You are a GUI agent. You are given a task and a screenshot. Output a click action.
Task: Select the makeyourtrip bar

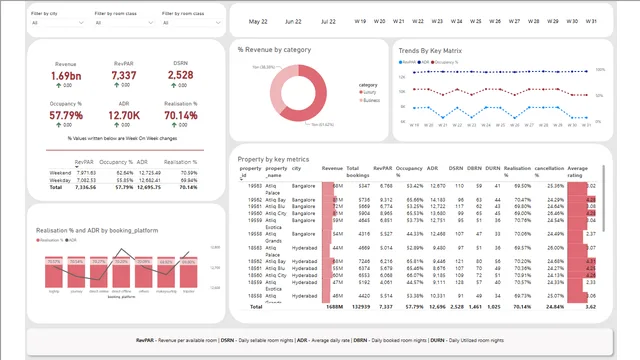point(166,272)
